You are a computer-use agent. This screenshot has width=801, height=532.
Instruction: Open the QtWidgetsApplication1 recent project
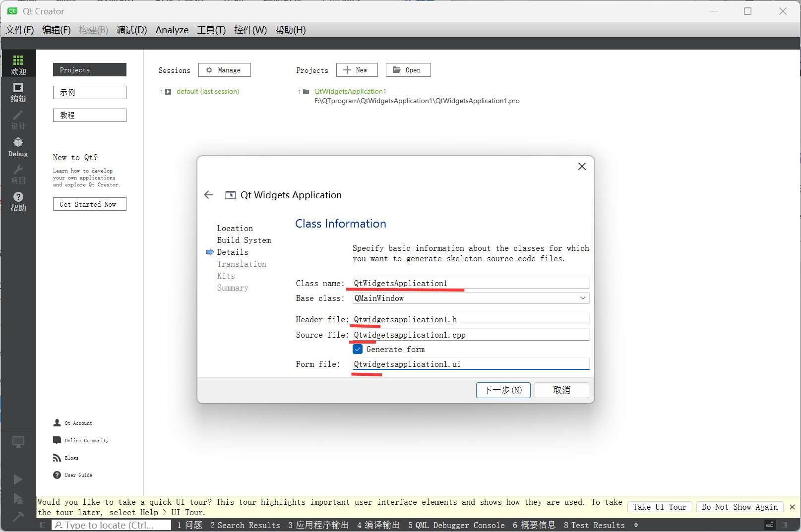click(x=350, y=91)
